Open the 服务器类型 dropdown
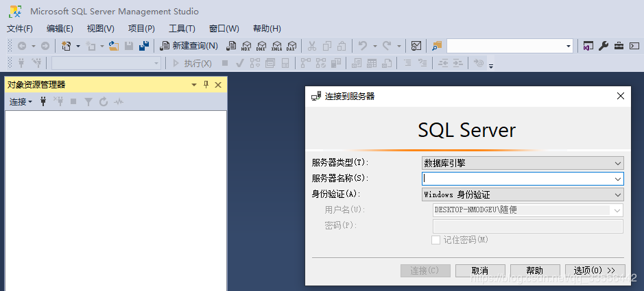The image size is (644, 291). 523,163
